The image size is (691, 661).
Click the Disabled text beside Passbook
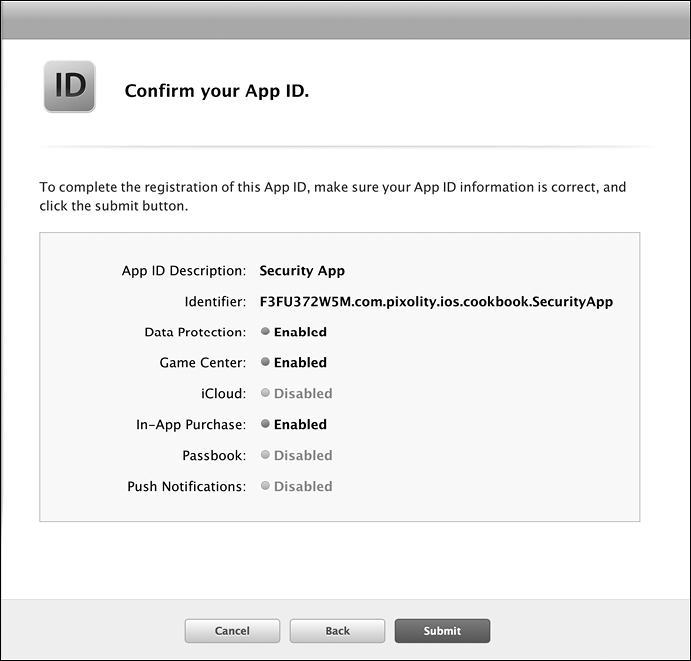point(303,455)
